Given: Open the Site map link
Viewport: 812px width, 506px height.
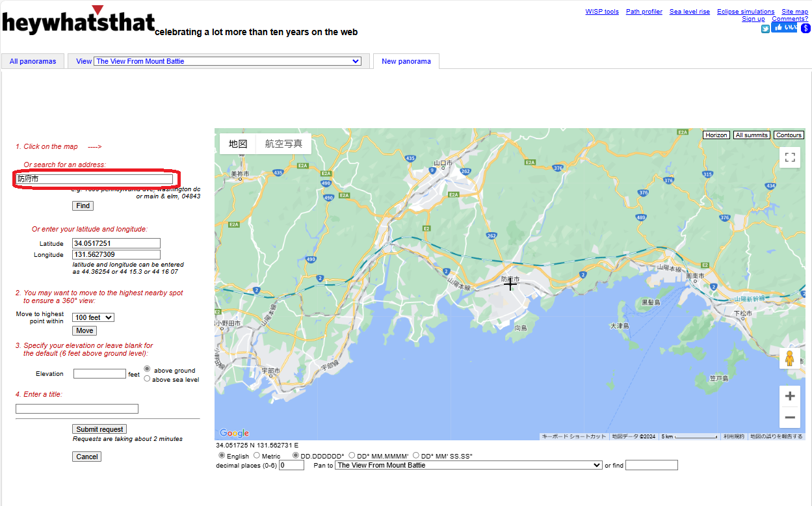Looking at the screenshot, I should tap(795, 12).
